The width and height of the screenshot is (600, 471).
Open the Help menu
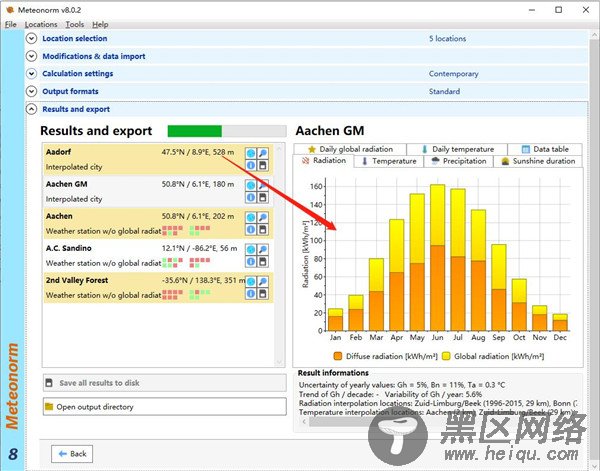[100, 24]
